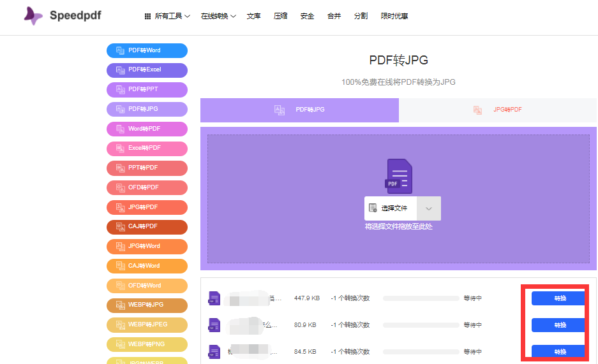598x364 pixels.
Task: Click 转换 for the 80.9 KB file
Action: pyautogui.click(x=558, y=324)
